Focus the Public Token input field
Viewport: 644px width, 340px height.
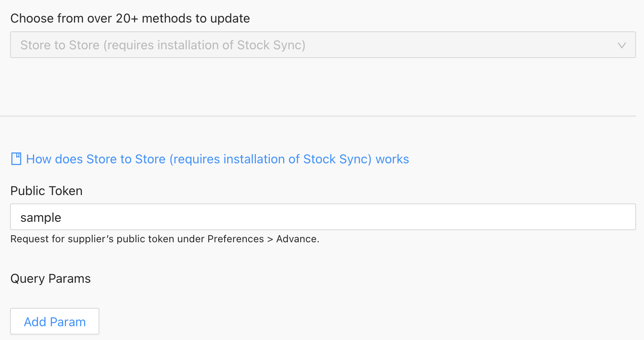(322, 217)
